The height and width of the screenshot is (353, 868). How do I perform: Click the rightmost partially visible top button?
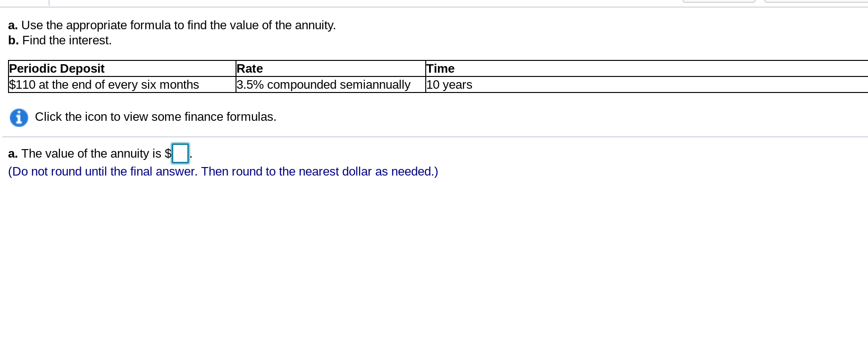(816, 1)
